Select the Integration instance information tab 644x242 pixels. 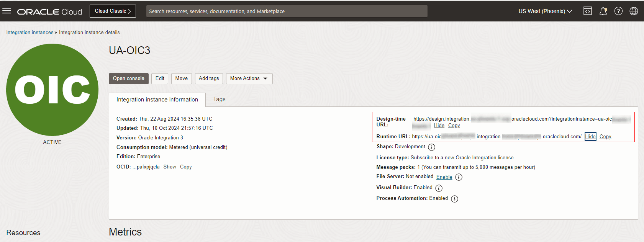[x=157, y=100]
